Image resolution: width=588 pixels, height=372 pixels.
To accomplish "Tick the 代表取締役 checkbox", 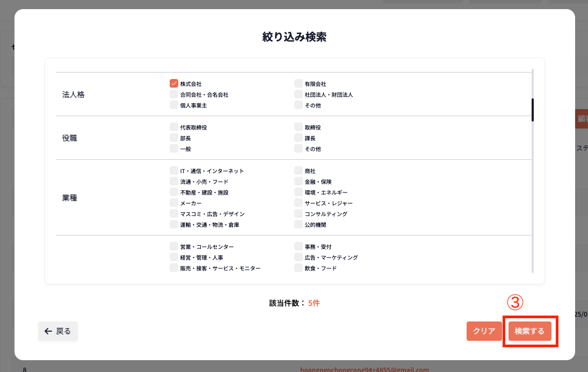I will (x=174, y=127).
